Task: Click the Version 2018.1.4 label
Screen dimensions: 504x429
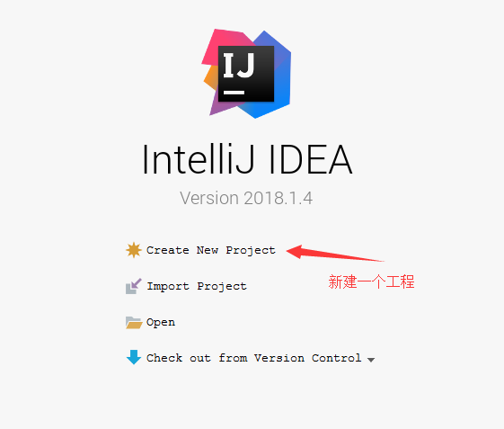Action: click(x=246, y=198)
